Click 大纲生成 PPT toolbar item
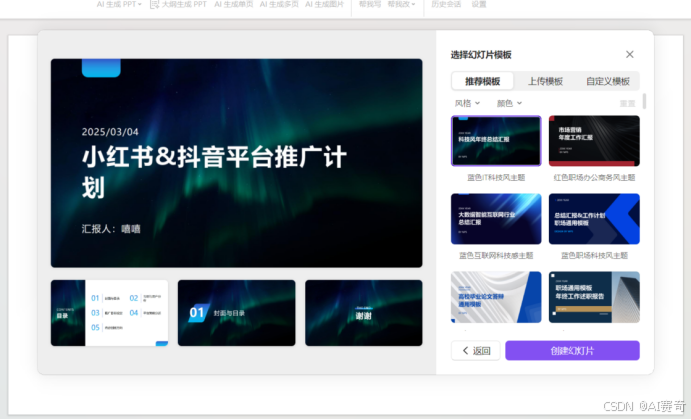 178,4
